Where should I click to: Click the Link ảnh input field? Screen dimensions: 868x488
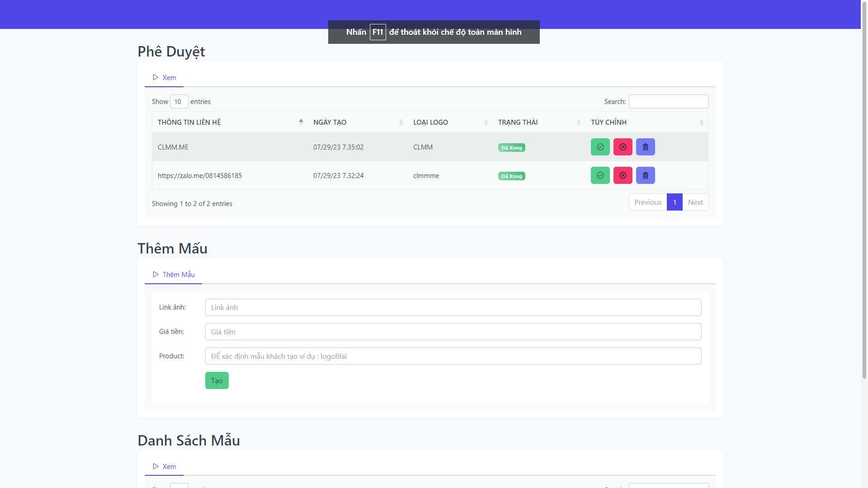click(x=453, y=308)
